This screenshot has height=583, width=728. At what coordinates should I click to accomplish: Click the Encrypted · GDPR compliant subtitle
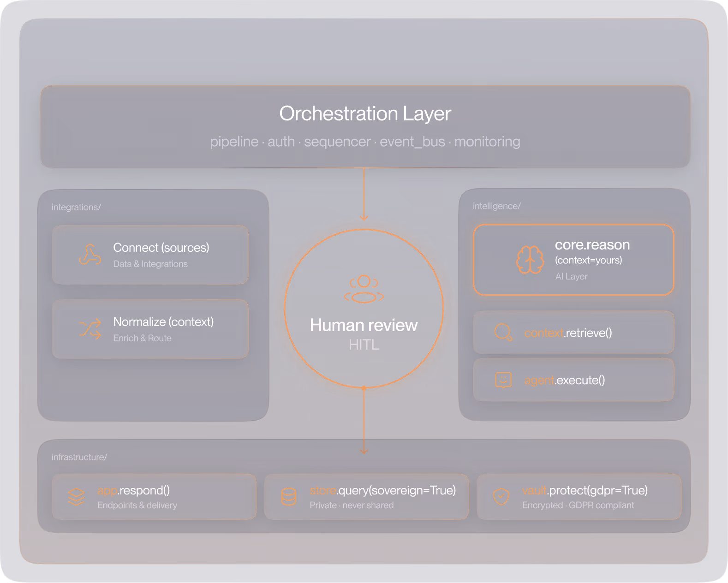coord(578,505)
